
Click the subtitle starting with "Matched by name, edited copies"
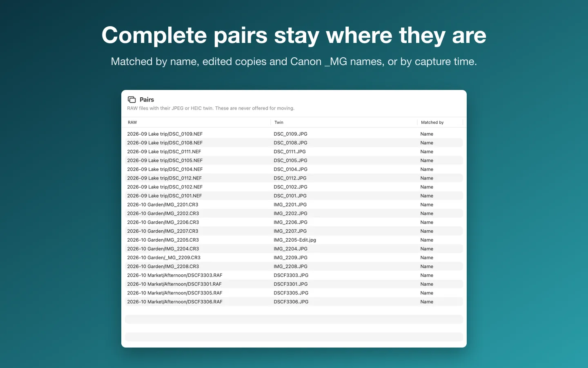[x=294, y=61]
